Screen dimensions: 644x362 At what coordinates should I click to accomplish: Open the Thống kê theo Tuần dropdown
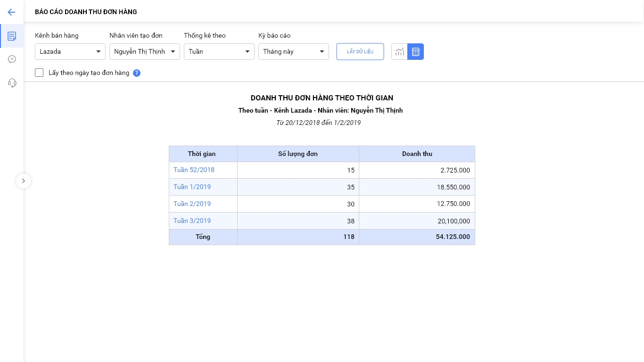(x=219, y=52)
